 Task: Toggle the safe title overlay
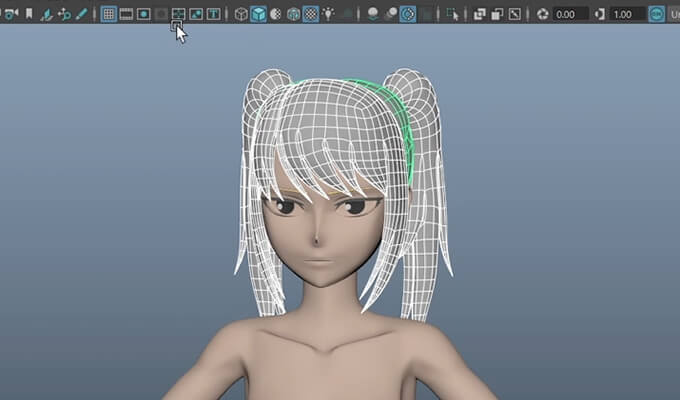(213, 14)
